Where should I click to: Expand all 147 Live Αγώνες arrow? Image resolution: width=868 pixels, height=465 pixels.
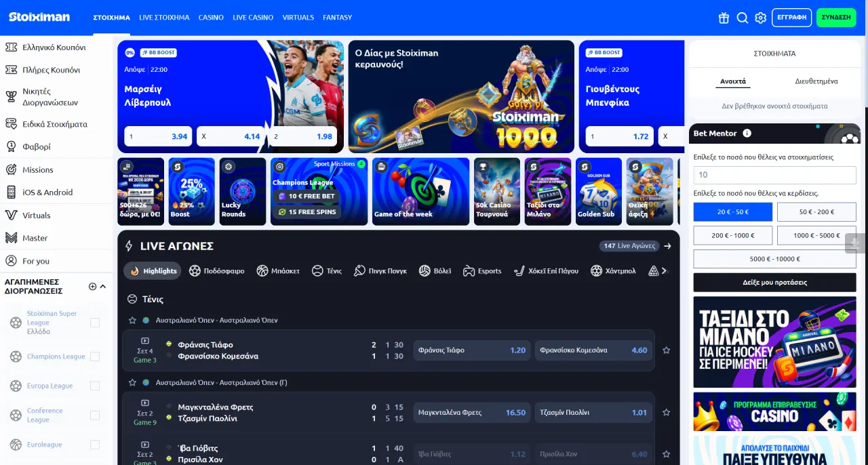(x=667, y=246)
